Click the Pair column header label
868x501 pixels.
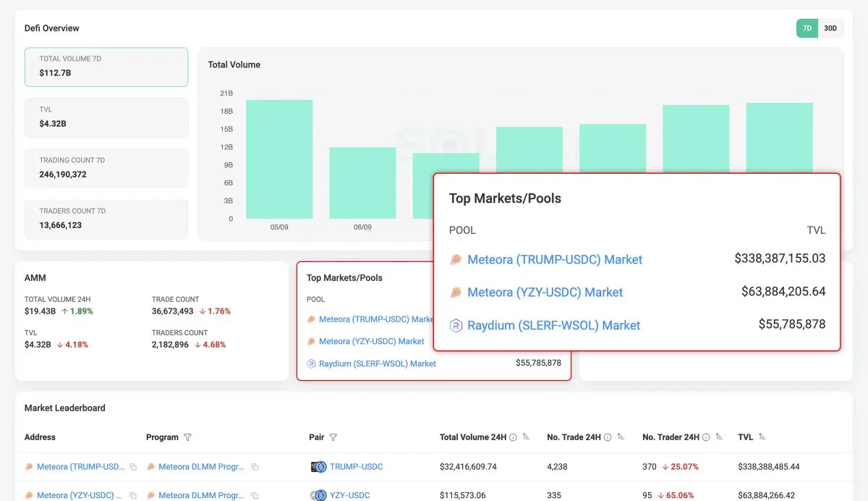(x=317, y=437)
